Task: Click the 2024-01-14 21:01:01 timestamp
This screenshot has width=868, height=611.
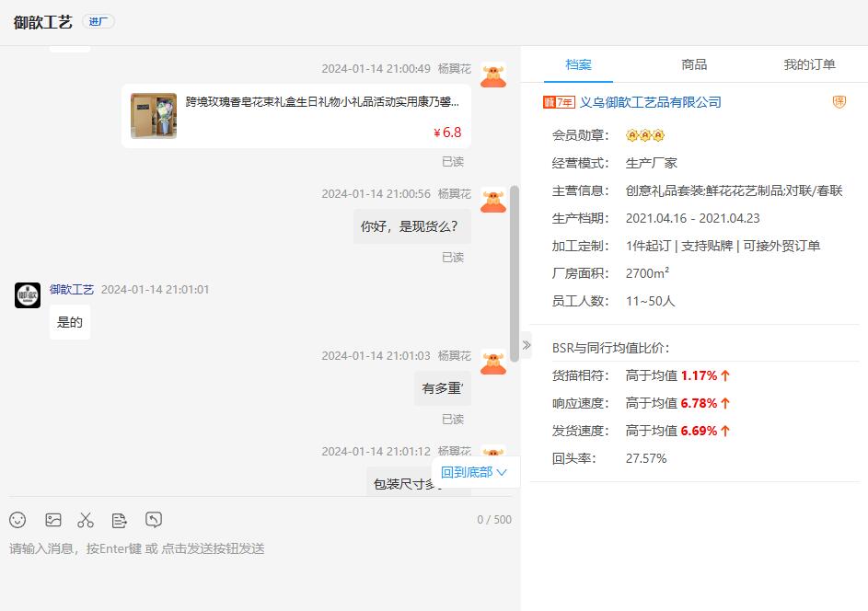Action: [155, 290]
